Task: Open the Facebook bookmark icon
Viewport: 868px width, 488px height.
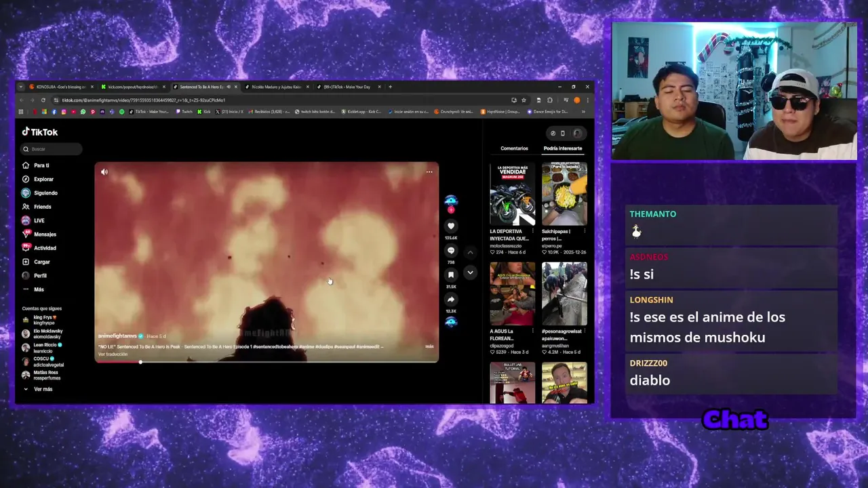Action: [x=54, y=112]
